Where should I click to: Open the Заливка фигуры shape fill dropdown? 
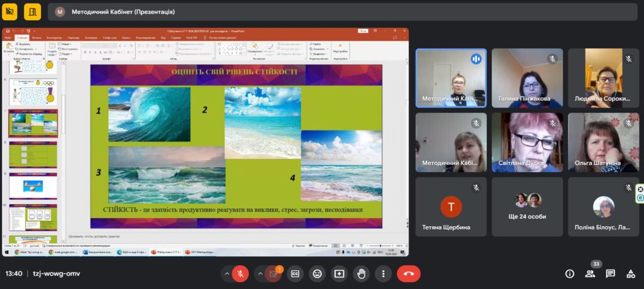[289, 44]
